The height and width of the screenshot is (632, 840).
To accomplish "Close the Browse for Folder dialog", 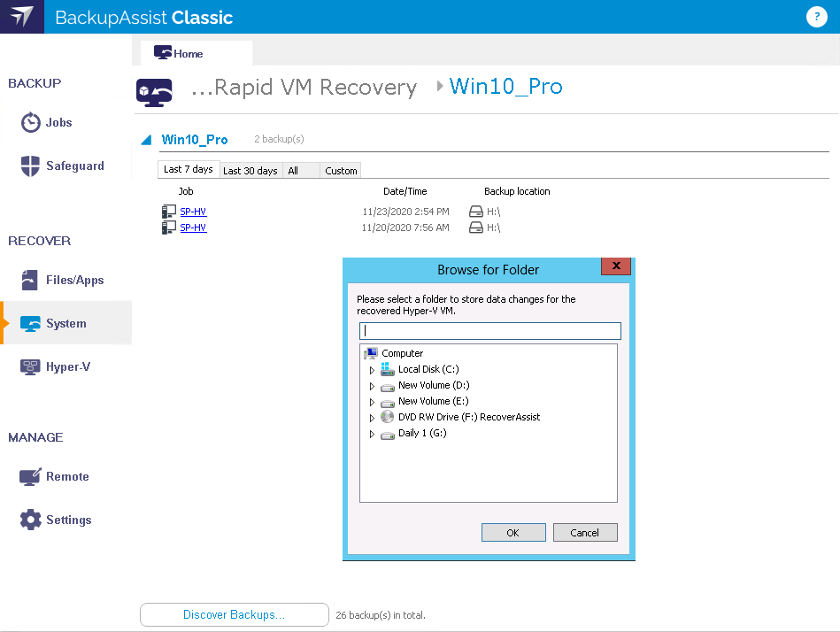I will (616, 266).
